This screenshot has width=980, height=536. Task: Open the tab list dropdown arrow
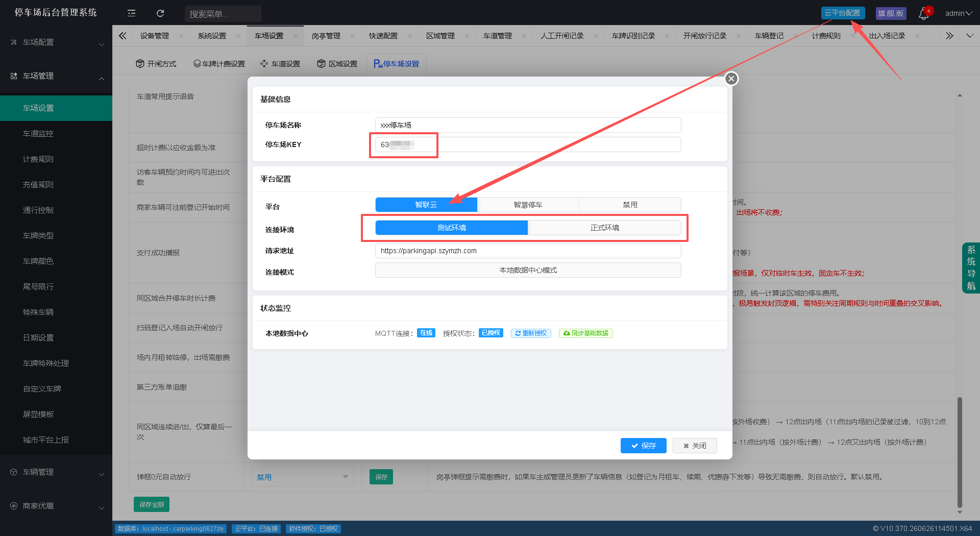[970, 36]
